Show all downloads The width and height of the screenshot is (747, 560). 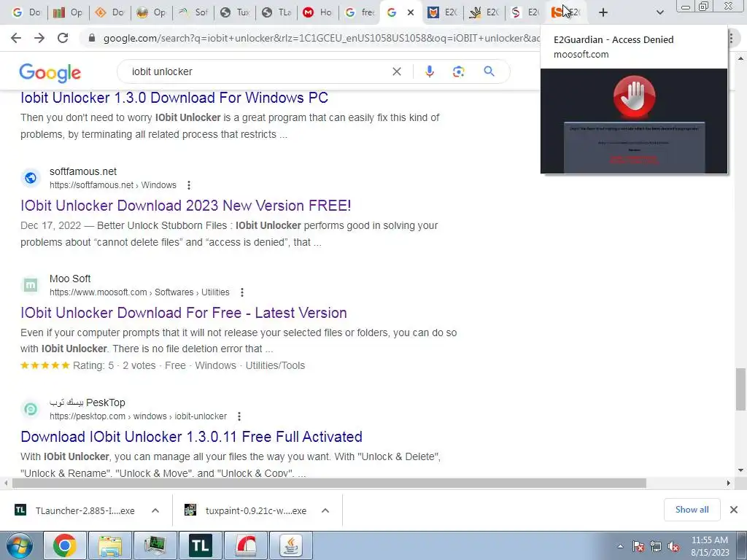(692, 510)
